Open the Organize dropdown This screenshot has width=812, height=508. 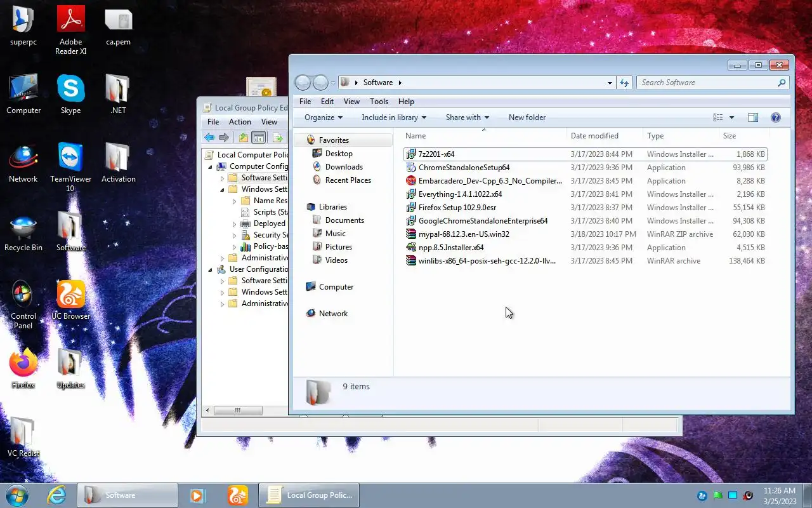324,117
